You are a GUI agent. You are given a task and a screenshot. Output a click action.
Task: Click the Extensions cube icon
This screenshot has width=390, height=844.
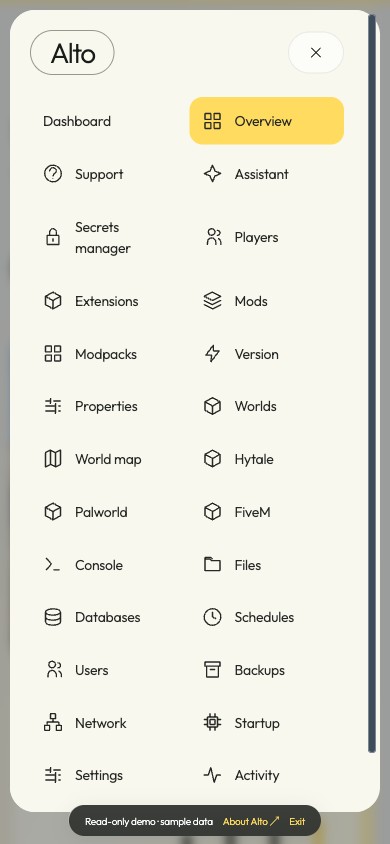point(53,301)
